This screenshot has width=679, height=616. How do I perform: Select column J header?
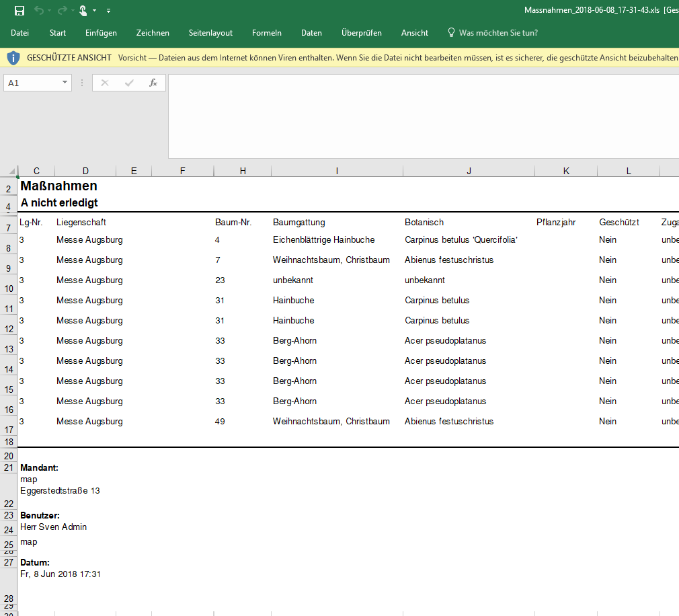[469, 171]
